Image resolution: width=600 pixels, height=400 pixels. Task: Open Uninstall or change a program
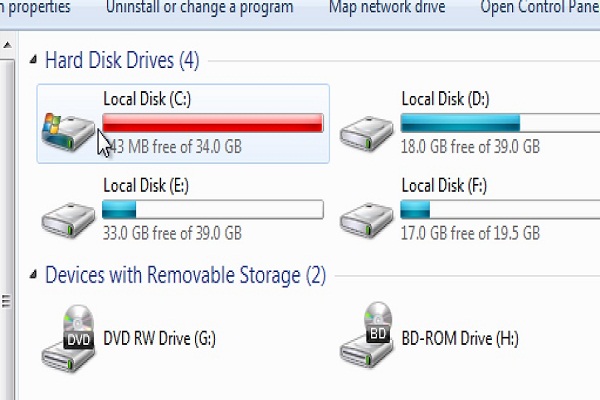point(199,7)
